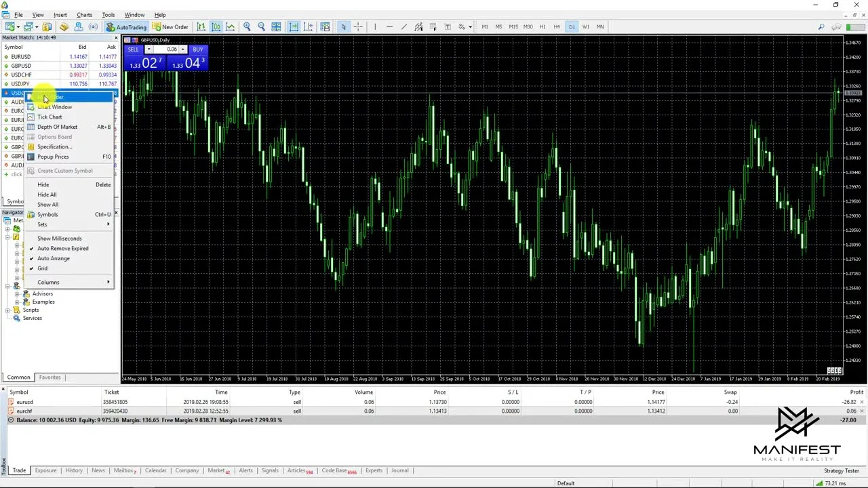
Task: Expand the Scripts tree node
Action: (x=7, y=310)
